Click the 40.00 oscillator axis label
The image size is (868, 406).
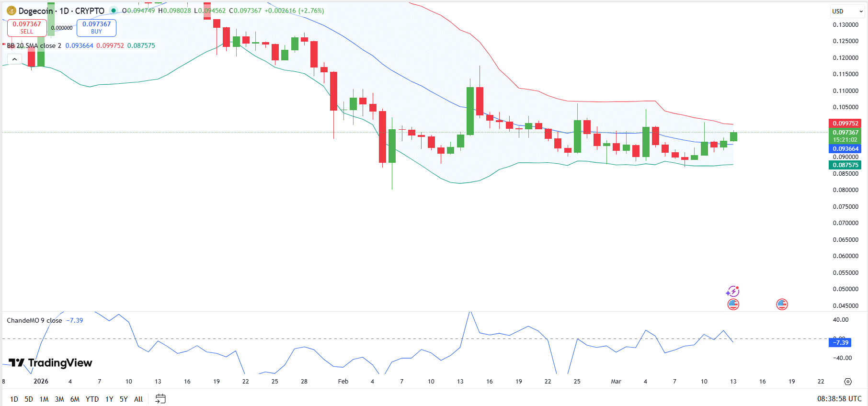click(x=841, y=319)
